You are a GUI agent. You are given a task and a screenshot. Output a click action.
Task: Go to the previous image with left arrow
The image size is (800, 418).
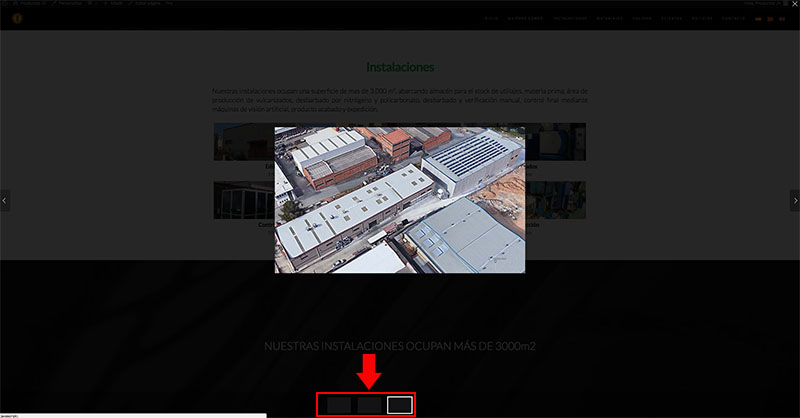pos(5,200)
